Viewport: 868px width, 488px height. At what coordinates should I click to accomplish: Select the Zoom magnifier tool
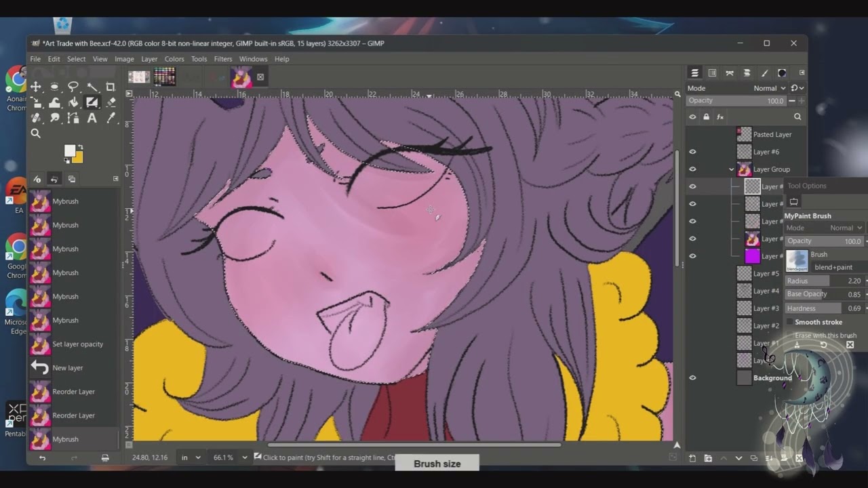coord(36,134)
